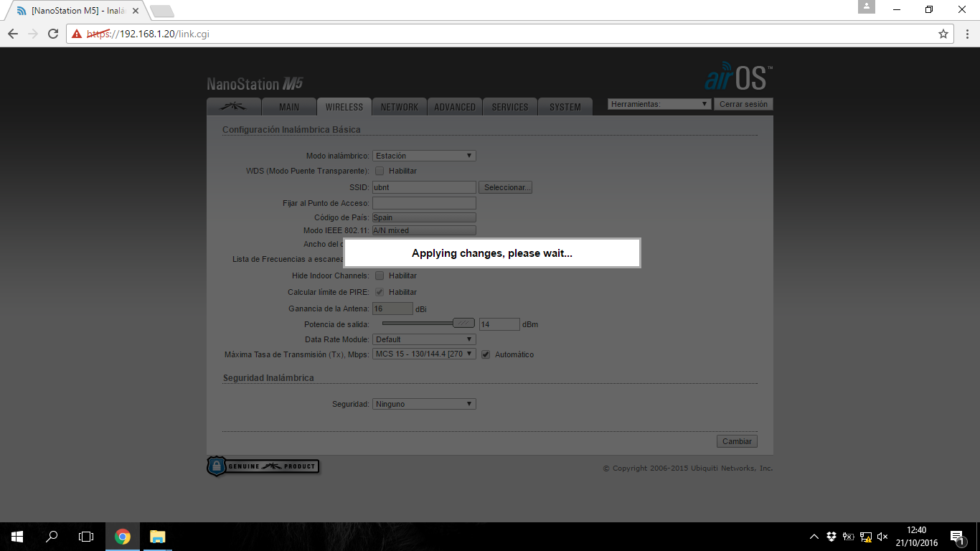Focus the Fijar al Punto de Acceso field
This screenshot has height=551, width=980.
[424, 203]
